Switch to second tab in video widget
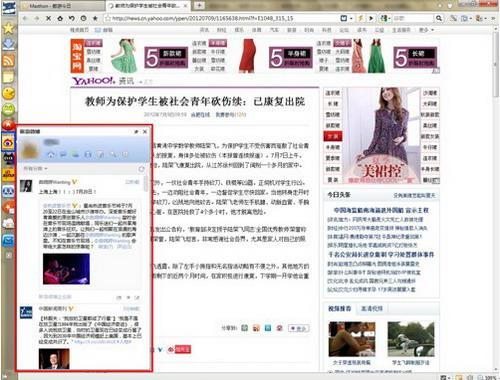The height and width of the screenshot is (380, 500). [x=372, y=309]
